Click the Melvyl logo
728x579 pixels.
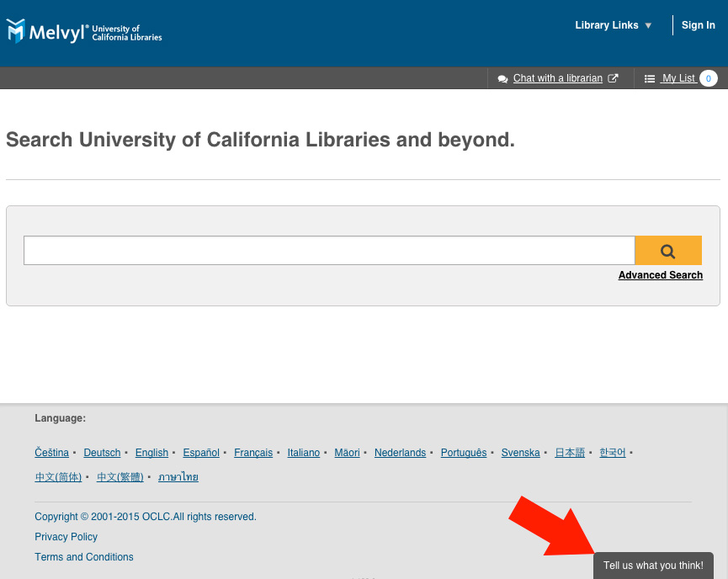(84, 32)
